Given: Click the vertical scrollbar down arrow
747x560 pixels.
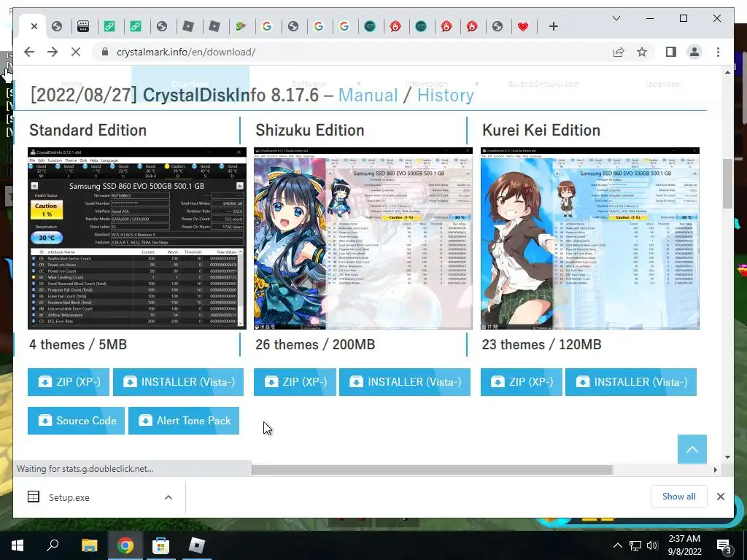Looking at the screenshot, I should tap(727, 456).
